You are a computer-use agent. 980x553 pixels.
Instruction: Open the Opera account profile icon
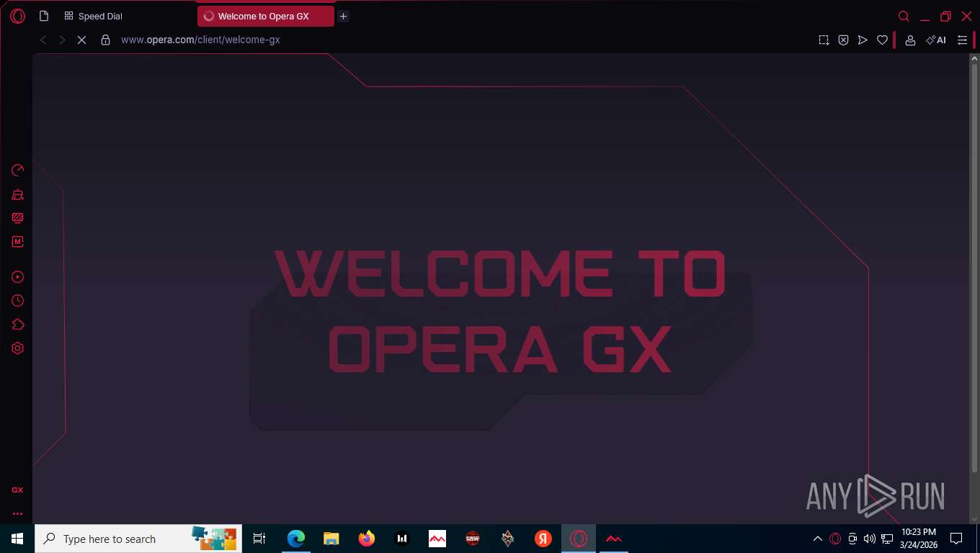coord(910,40)
